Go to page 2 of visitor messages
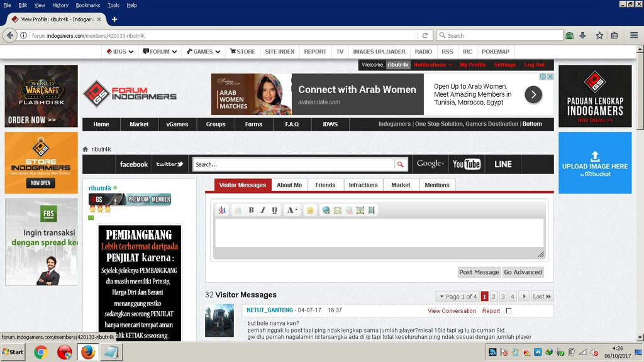This screenshot has height=362, width=644. 494,297
